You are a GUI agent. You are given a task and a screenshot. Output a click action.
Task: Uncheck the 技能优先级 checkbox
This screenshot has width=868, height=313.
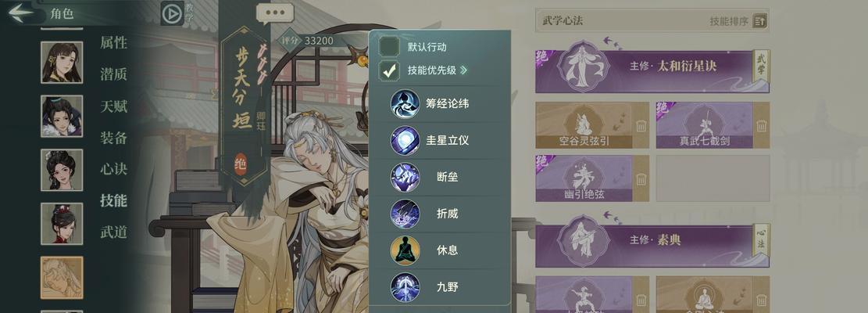tap(389, 70)
